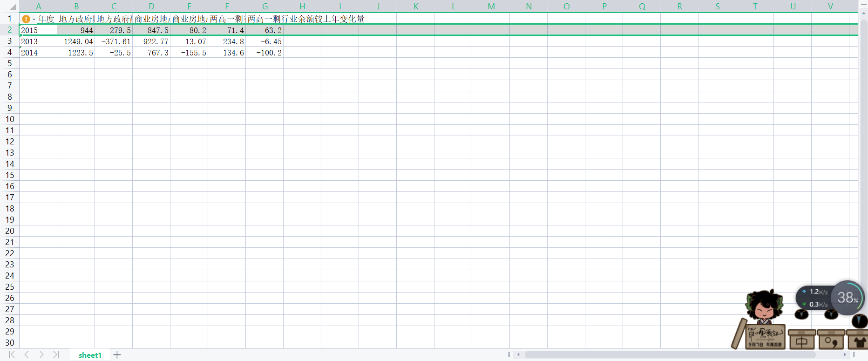Select column M header
Screen dimensions: 868x361
[491, 7]
